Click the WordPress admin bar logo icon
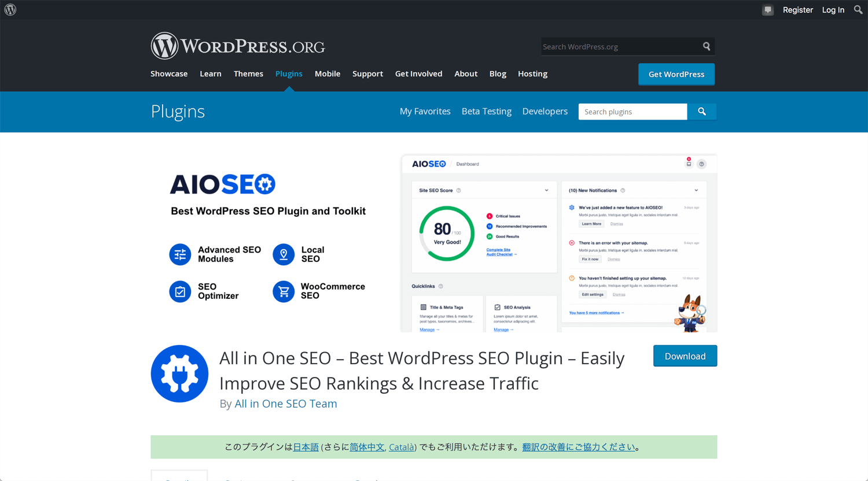 point(10,10)
